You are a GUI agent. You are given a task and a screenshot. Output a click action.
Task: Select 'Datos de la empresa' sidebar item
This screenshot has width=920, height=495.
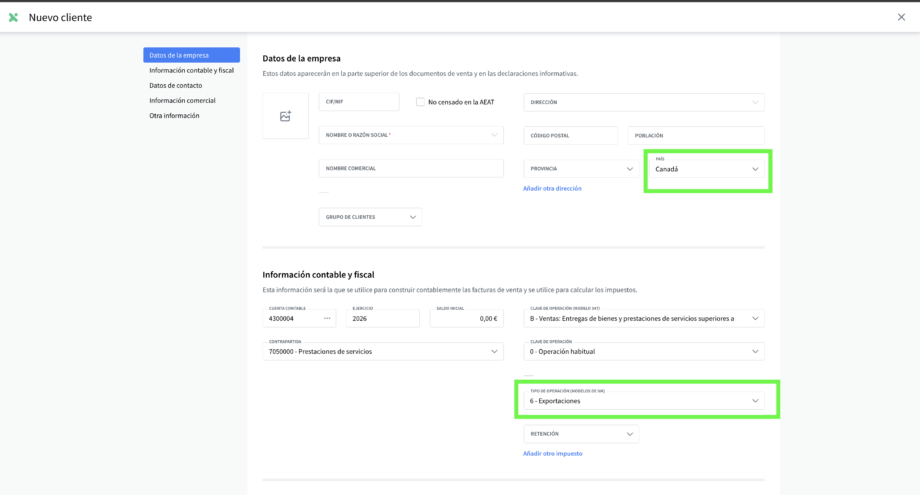click(x=191, y=55)
